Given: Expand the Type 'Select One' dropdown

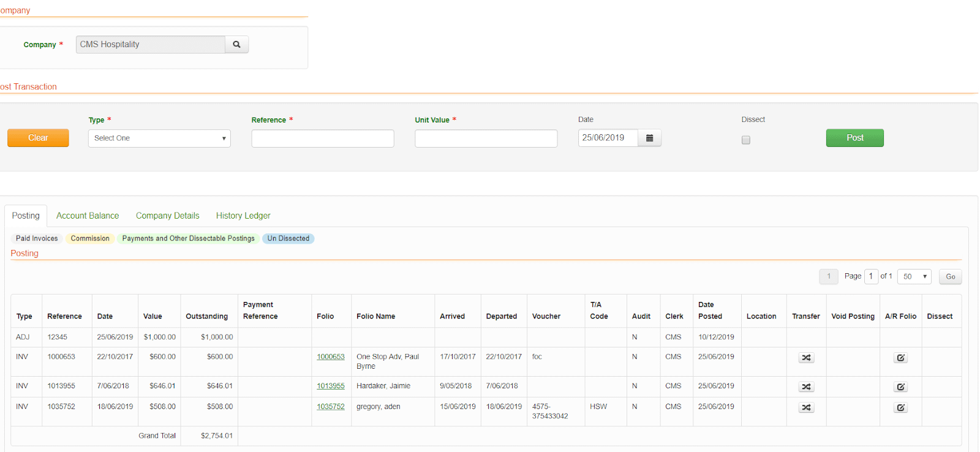Looking at the screenshot, I should tap(159, 138).
